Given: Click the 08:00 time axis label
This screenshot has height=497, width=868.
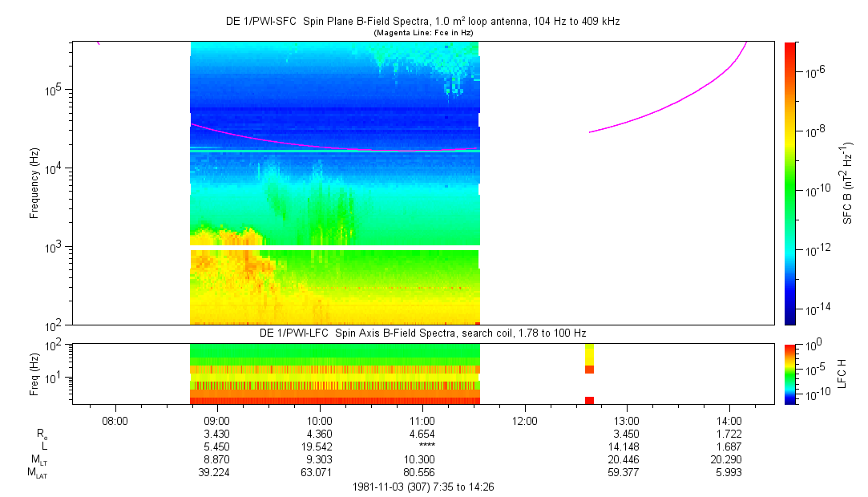Looking at the screenshot, I should [x=115, y=420].
